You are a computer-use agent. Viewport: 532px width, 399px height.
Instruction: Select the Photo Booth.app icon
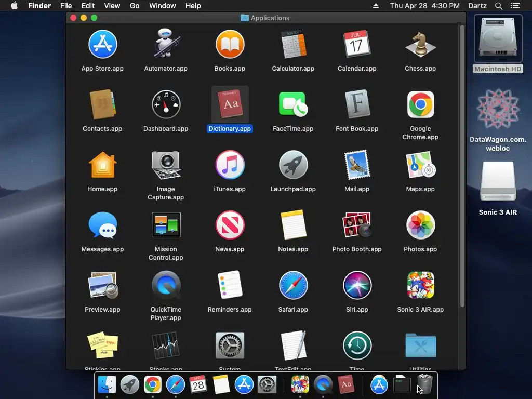point(357,225)
